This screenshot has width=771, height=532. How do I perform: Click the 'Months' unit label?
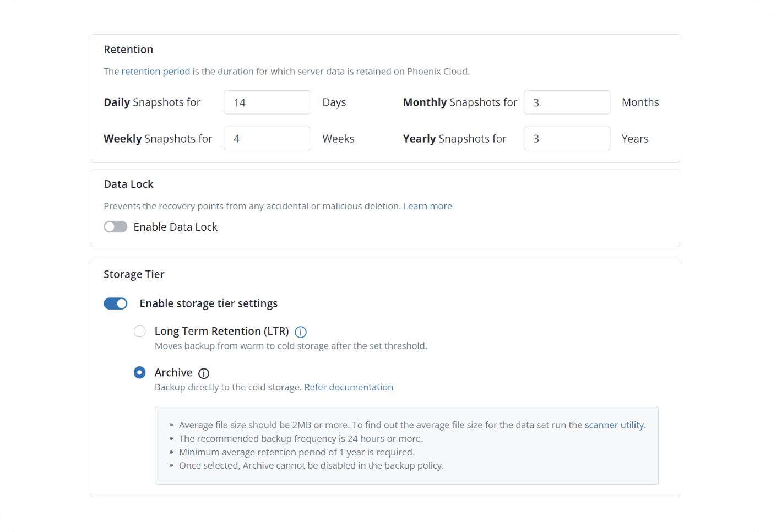pos(640,102)
